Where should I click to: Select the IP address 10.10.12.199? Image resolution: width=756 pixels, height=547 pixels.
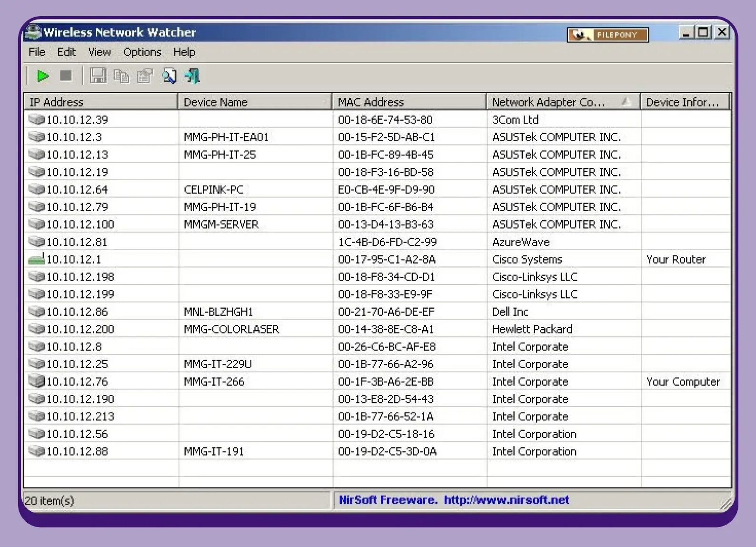click(80, 294)
